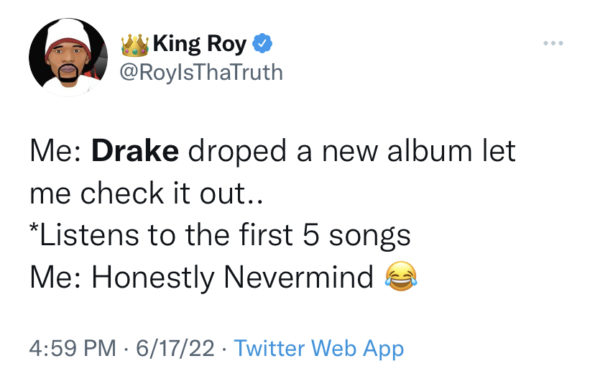Click the bold Drake word in tweet
This screenshot has height=379, width=595.
(135, 151)
